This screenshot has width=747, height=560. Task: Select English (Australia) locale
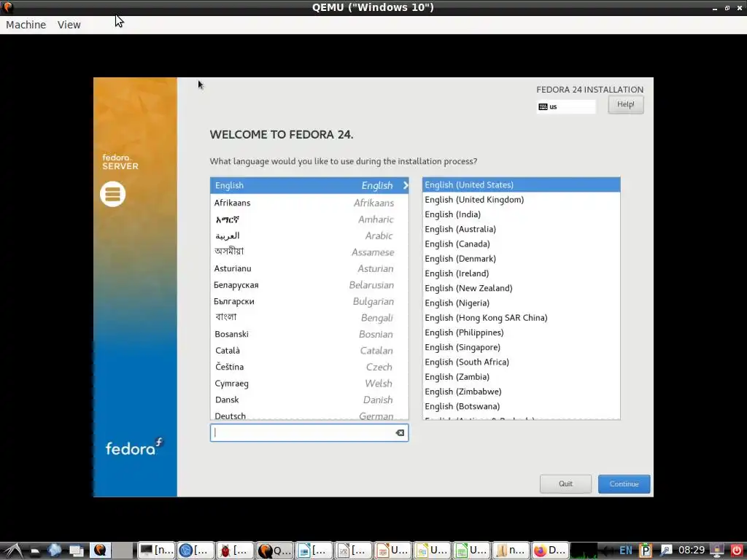click(x=521, y=229)
